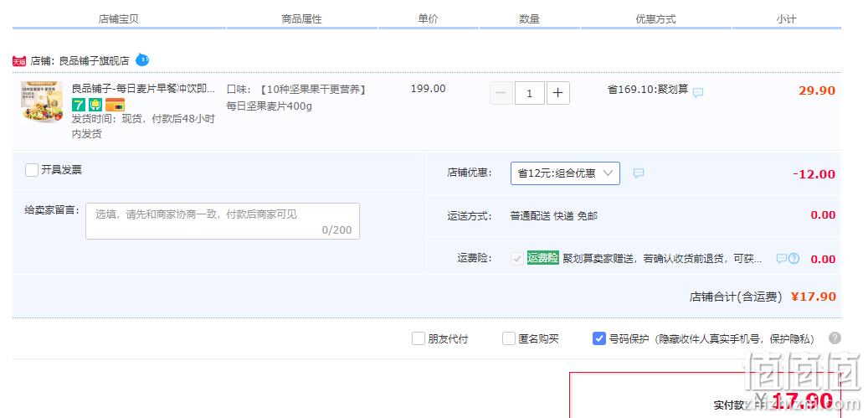Screen dimensions: 868x418
Task: Click the 省169.10:聚划算 discount text
Action: 648,89
